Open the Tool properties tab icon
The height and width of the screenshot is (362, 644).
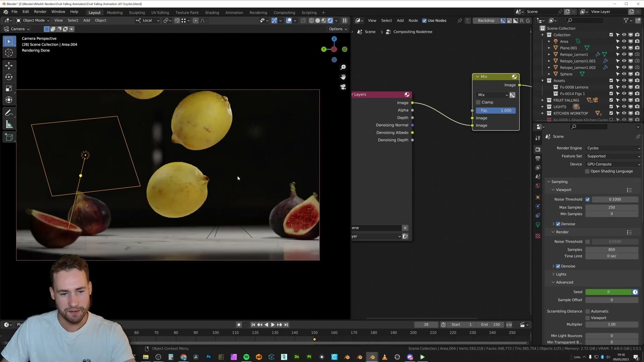click(x=538, y=138)
